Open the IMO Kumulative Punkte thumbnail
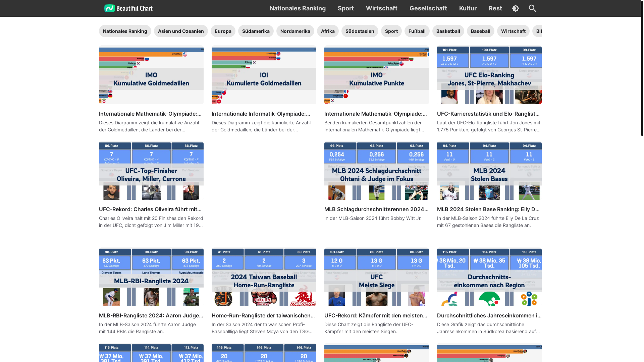This screenshot has height=362, width=644. 377,75
